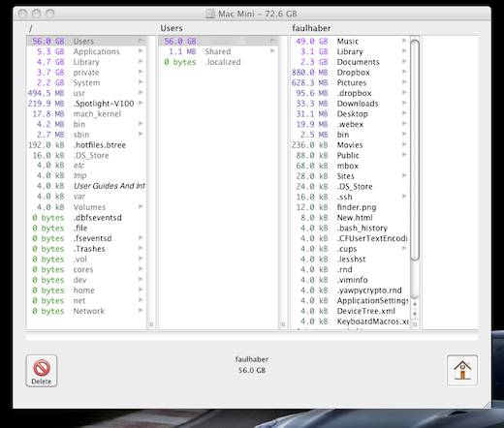The height and width of the screenshot is (428, 504).
Task: Expand the Shared folder arrow
Action: tap(272, 51)
